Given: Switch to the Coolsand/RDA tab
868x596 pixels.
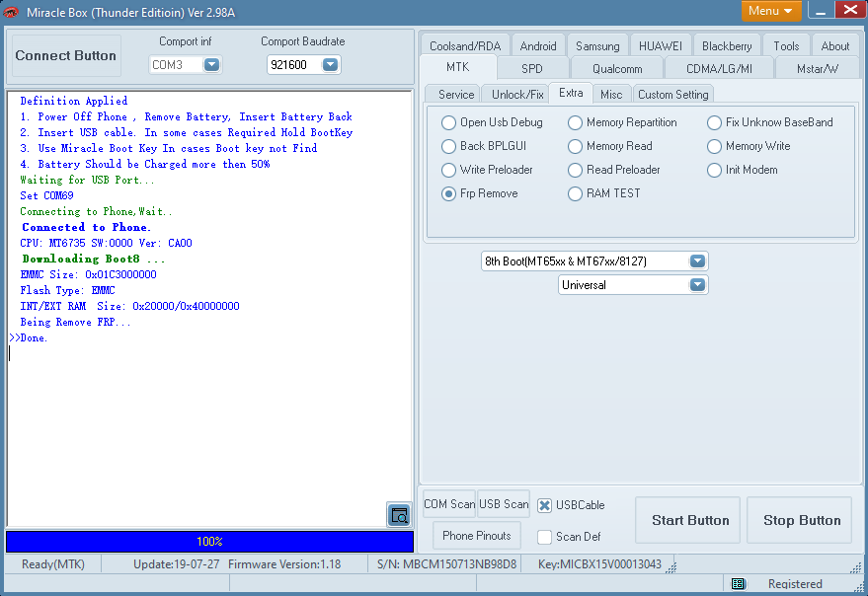Looking at the screenshot, I should pos(465,46).
